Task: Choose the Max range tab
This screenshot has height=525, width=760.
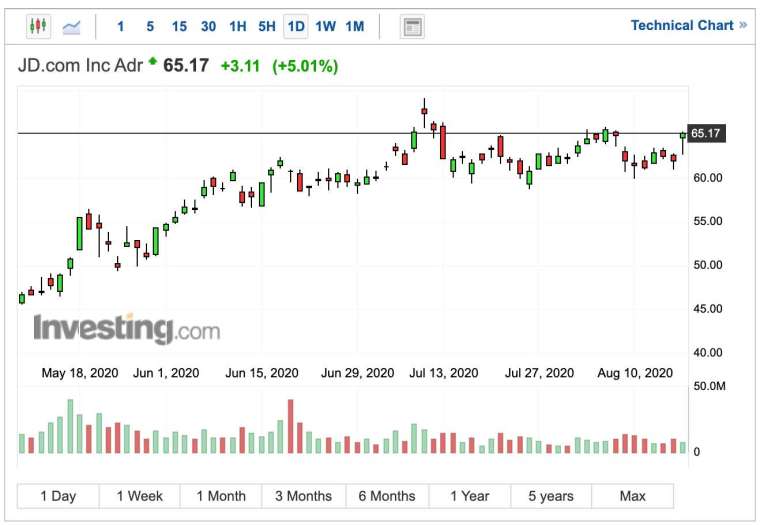Action: pyautogui.click(x=633, y=496)
